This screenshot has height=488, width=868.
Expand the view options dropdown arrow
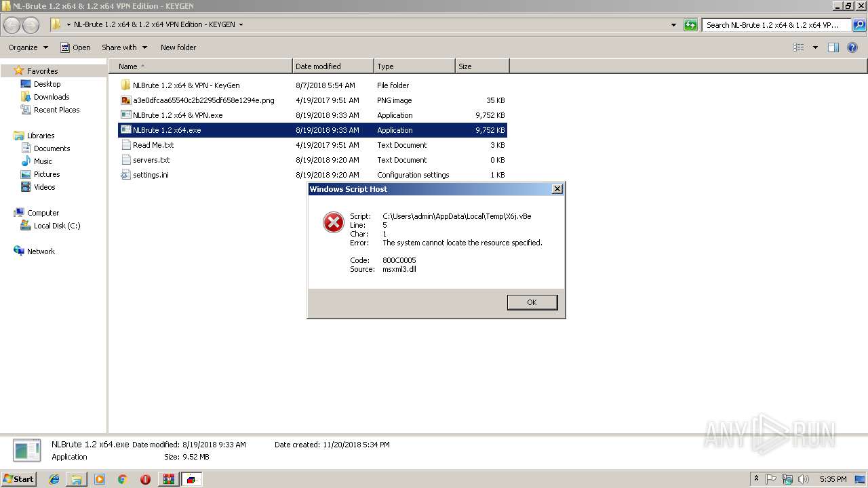pos(815,47)
